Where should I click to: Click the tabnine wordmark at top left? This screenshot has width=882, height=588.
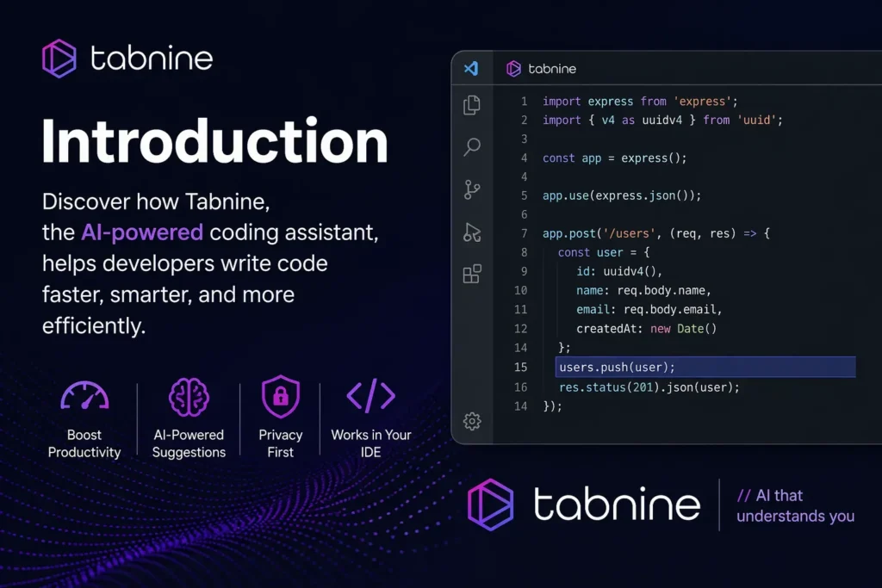click(x=152, y=58)
